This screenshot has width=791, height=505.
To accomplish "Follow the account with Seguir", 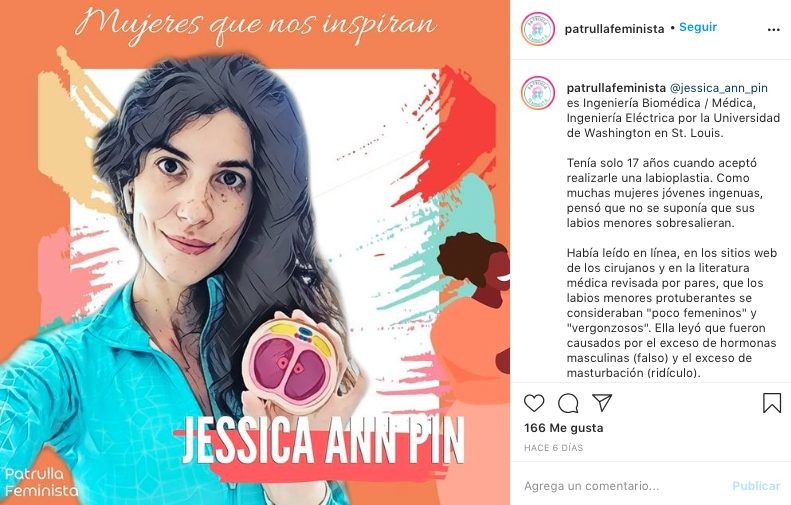I will [698, 27].
